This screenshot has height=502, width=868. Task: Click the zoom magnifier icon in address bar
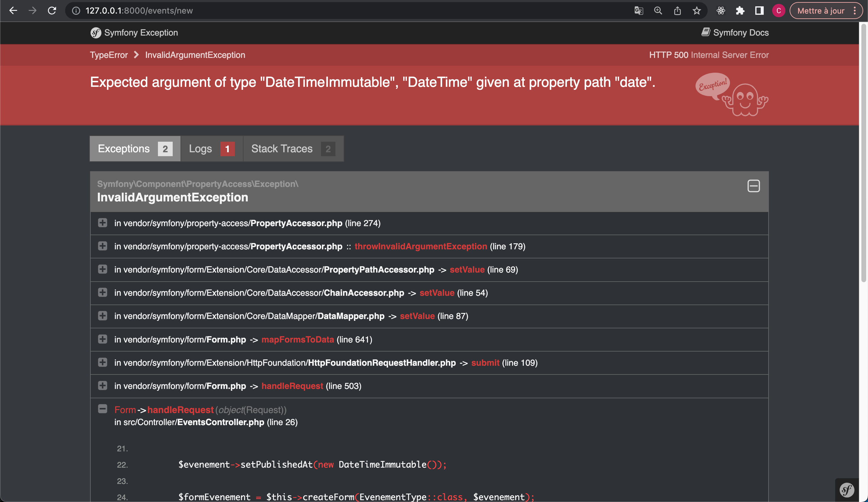(x=658, y=11)
